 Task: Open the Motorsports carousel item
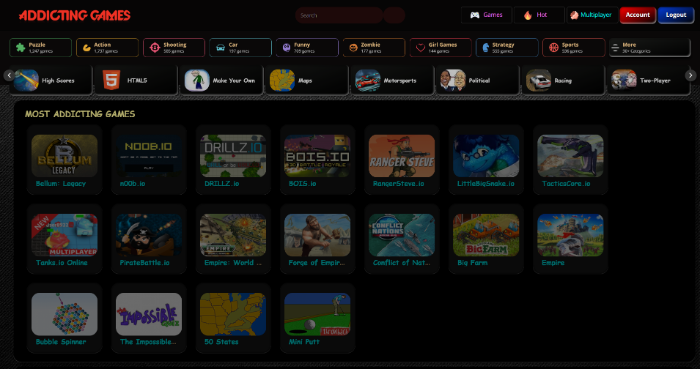tap(392, 80)
